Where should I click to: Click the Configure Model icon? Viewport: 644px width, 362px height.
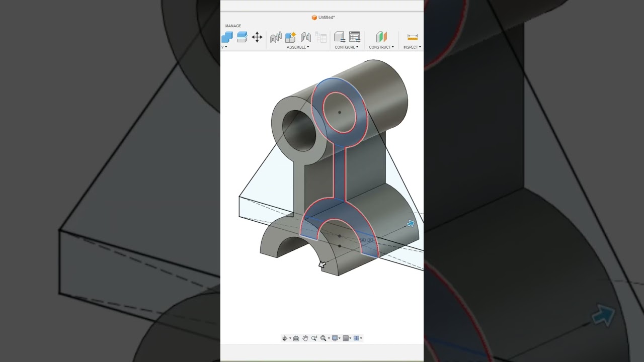340,37
